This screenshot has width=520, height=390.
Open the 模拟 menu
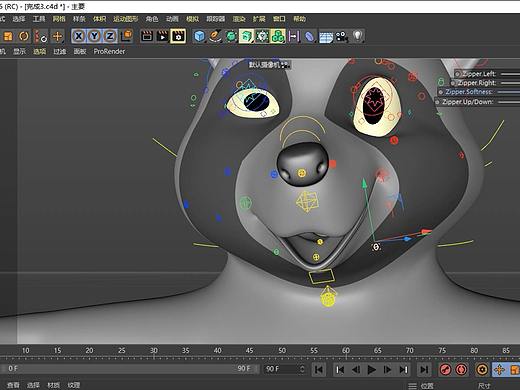click(x=192, y=19)
